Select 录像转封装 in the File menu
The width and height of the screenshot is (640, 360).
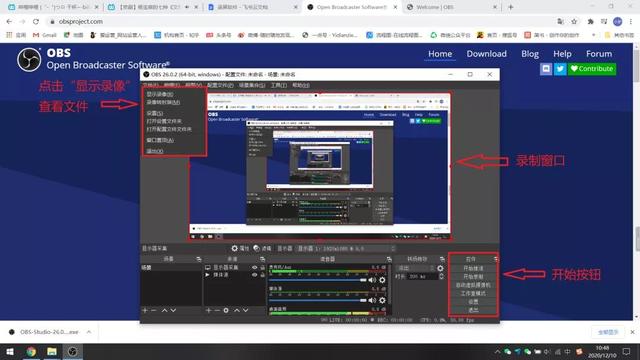pos(163,102)
